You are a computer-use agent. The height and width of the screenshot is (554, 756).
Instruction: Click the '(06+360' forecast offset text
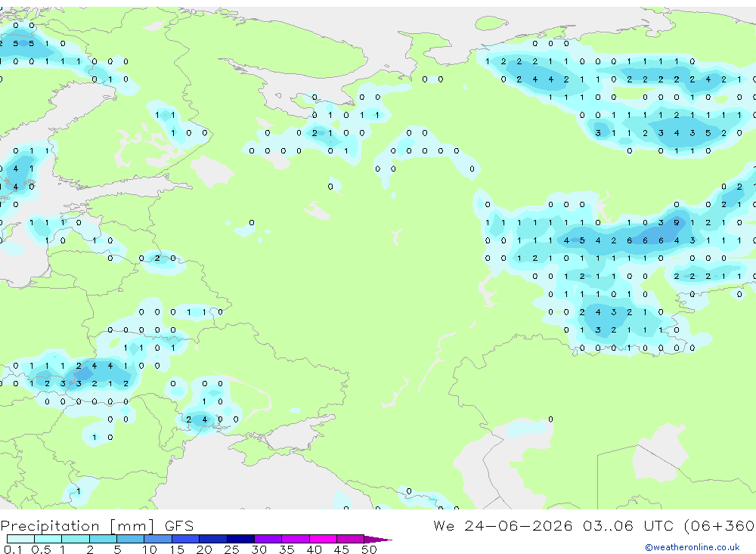click(720, 525)
